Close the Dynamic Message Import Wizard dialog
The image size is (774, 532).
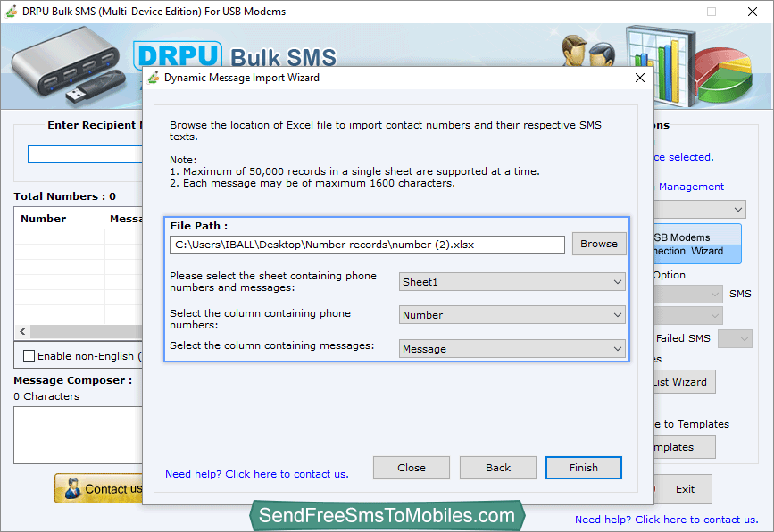(x=640, y=78)
